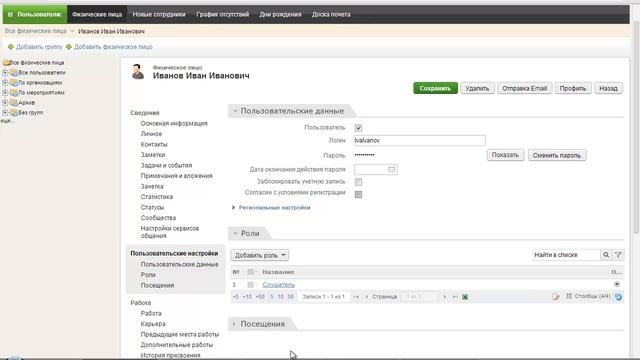Click the Все пользователи folder icon
The height and width of the screenshot is (360, 640).
[14, 73]
